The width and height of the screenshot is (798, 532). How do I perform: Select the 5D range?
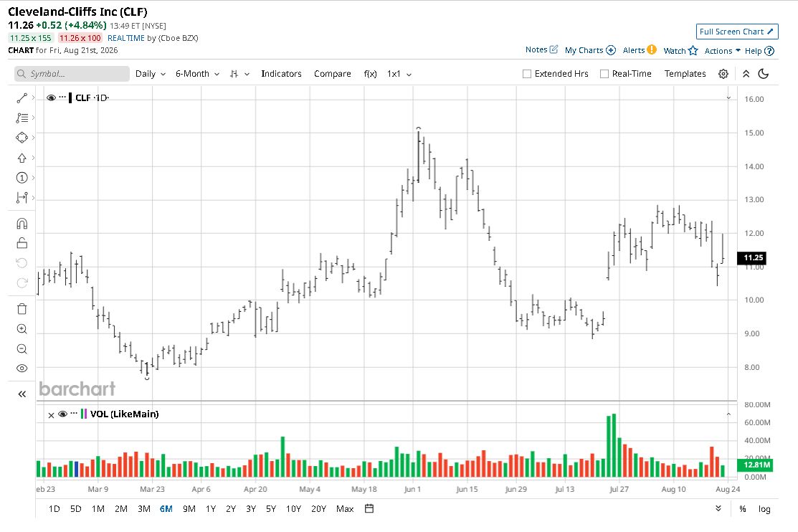pos(76,508)
